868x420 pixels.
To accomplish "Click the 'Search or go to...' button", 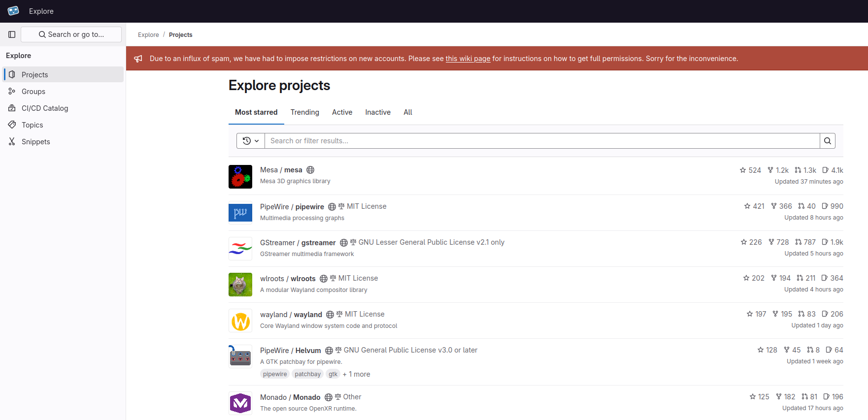I will point(71,34).
